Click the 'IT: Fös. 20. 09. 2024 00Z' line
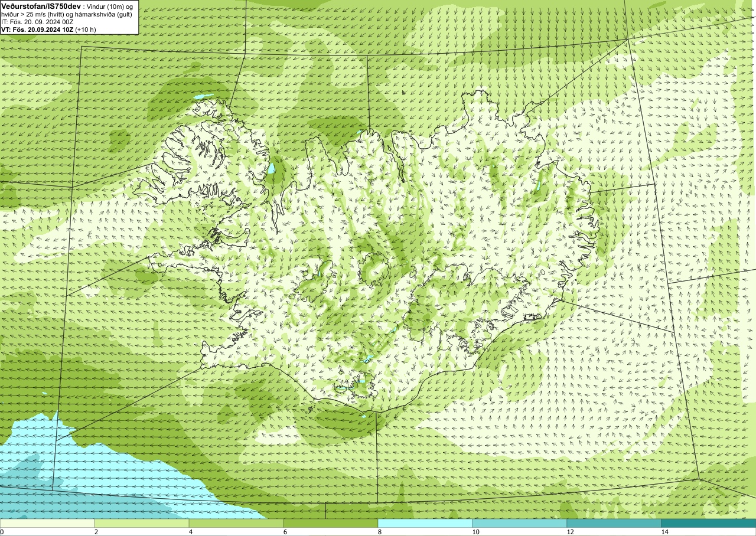Viewport: 756px width, 536px height. pyautogui.click(x=35, y=21)
